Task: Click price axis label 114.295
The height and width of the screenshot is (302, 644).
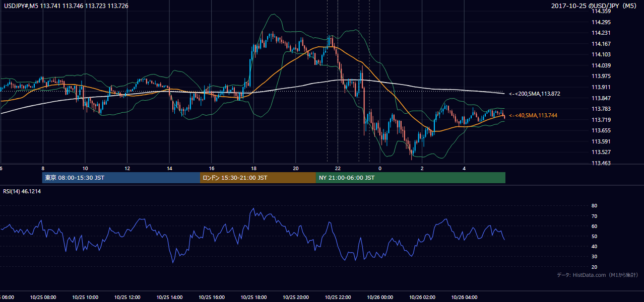Action: 602,22
